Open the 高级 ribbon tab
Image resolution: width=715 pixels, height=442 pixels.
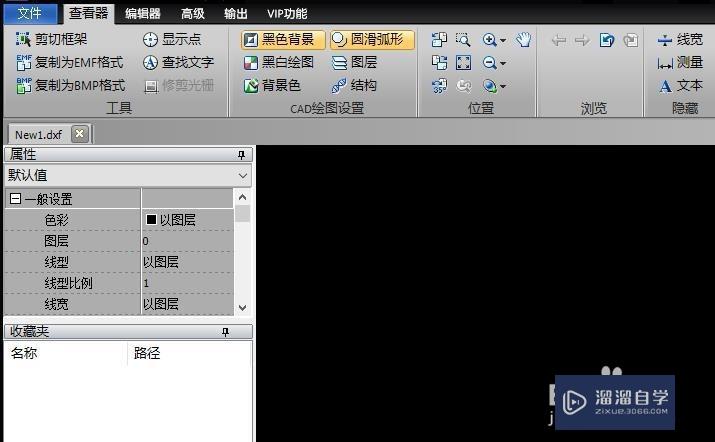pyautogui.click(x=192, y=14)
